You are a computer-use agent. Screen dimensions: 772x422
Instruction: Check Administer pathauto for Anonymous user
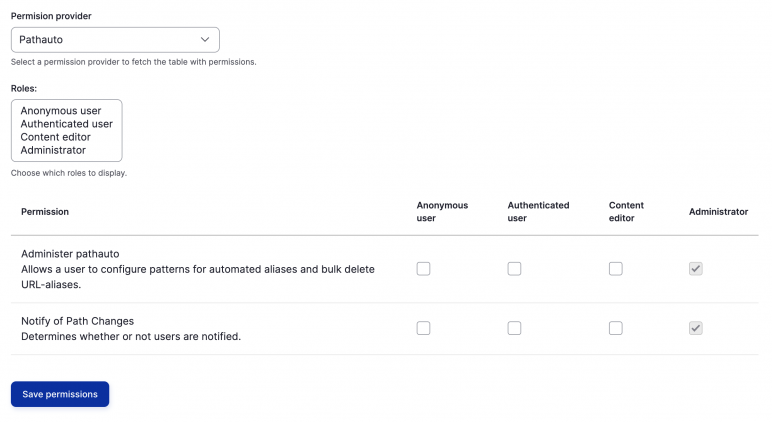tap(423, 269)
